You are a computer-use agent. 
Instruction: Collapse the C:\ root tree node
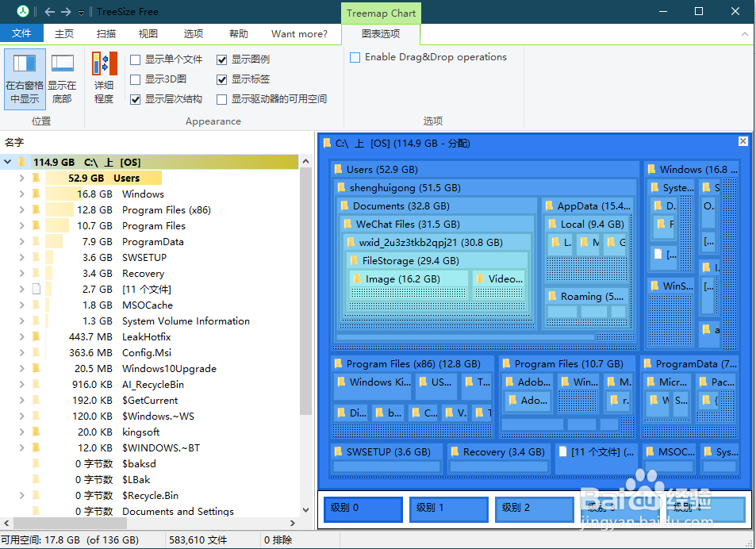pos(8,162)
